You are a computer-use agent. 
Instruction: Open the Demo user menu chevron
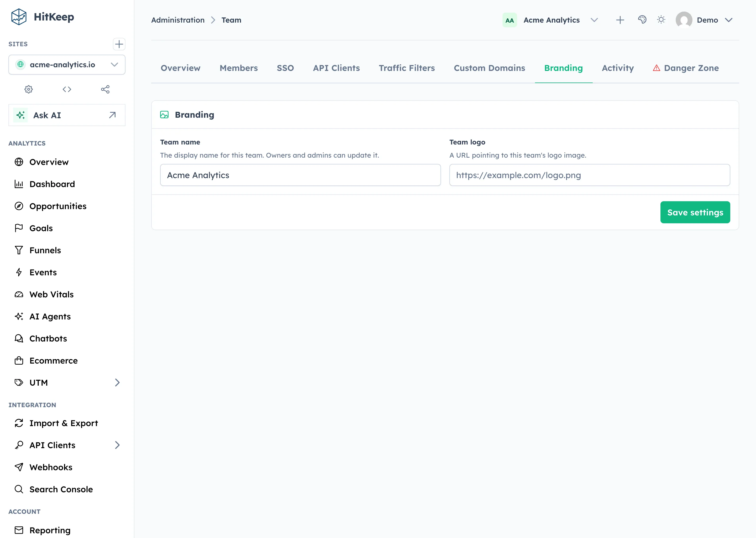[728, 20]
